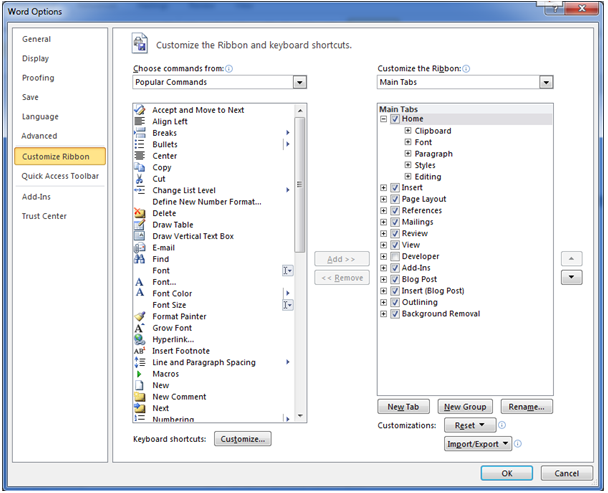The width and height of the screenshot is (608, 493).
Task: Toggle the Blog Post checkbox
Action: [x=395, y=279]
